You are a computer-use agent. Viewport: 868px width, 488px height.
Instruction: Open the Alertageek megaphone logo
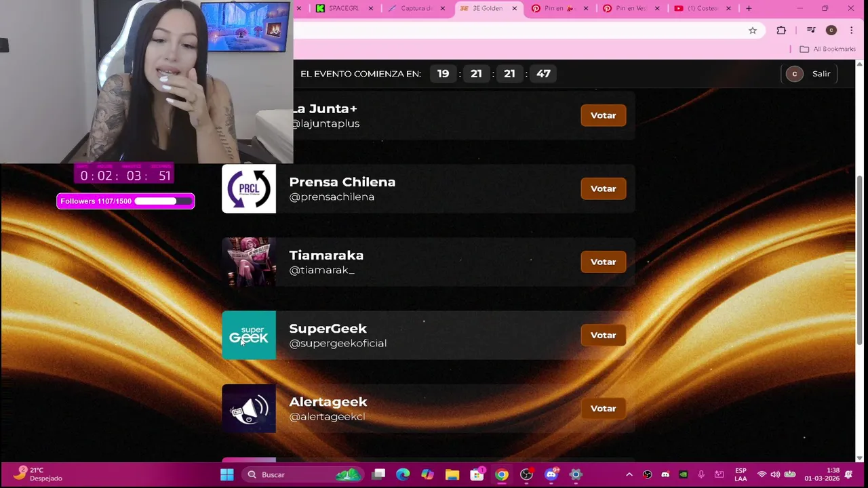pos(249,408)
